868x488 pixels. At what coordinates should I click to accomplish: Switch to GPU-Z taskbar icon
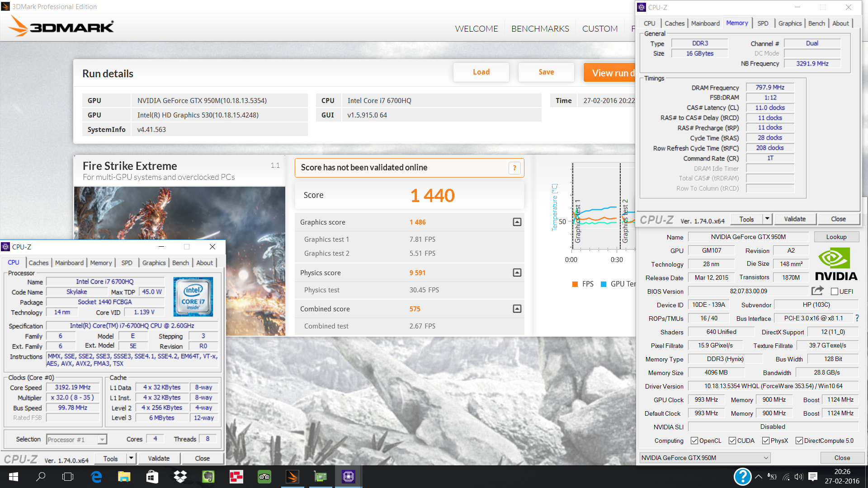pyautogui.click(x=321, y=477)
